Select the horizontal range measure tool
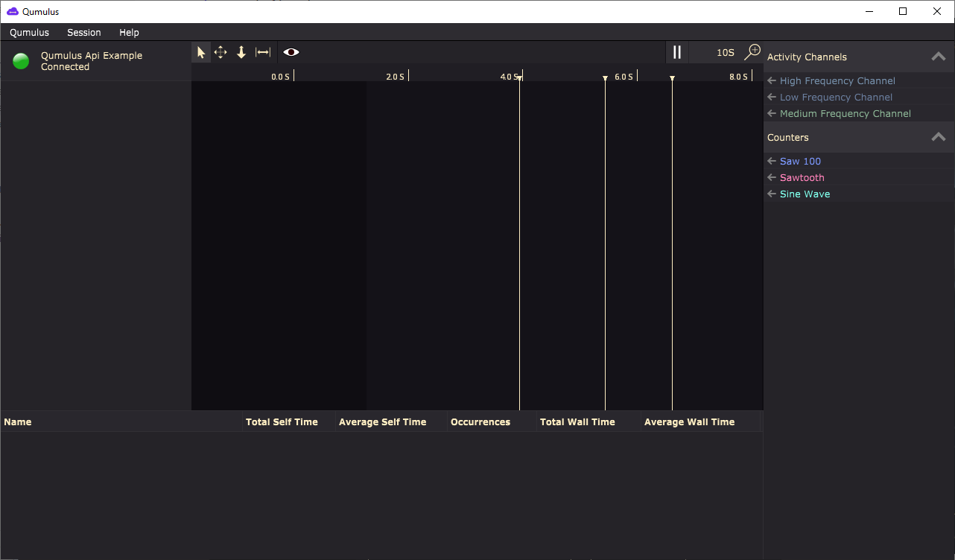This screenshot has height=560, width=955. tap(263, 52)
